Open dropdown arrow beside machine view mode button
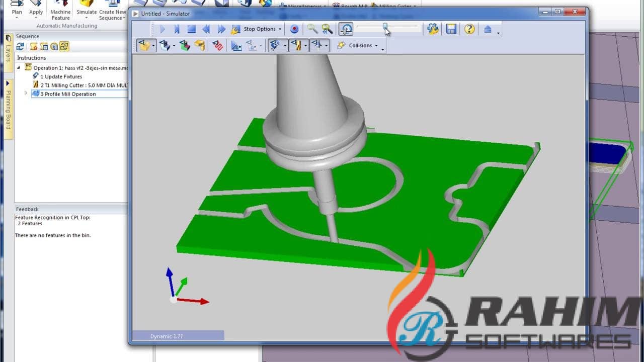 285,46
